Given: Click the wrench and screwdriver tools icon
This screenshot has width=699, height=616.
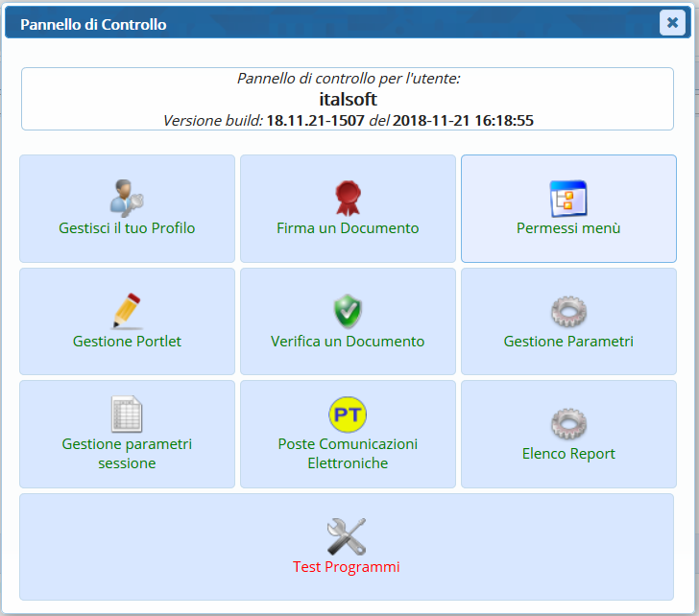Looking at the screenshot, I should [x=347, y=536].
